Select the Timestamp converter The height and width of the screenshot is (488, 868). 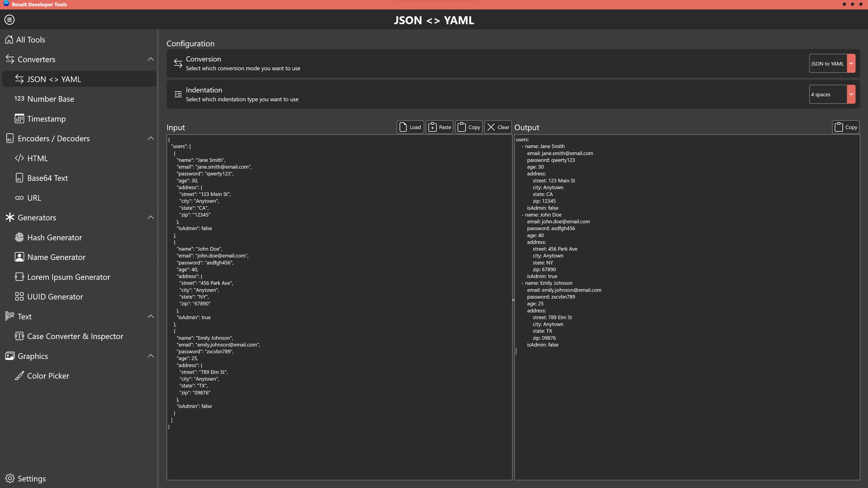47,118
